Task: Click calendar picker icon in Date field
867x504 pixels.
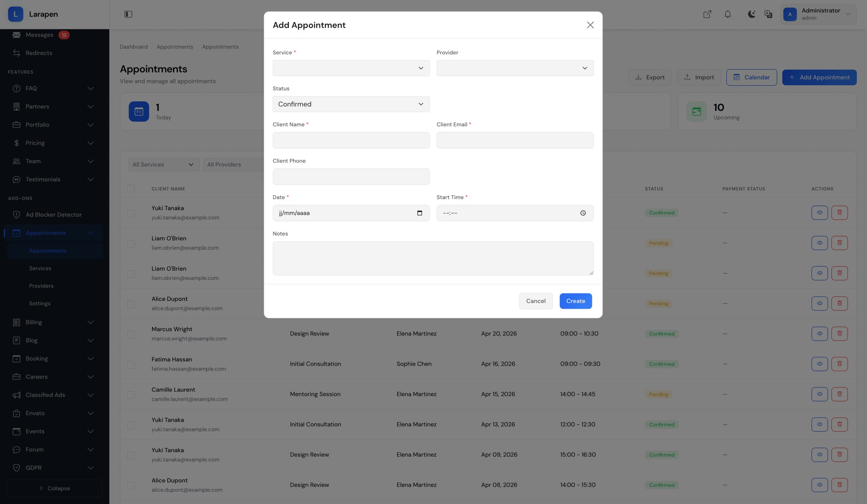Action: point(419,213)
